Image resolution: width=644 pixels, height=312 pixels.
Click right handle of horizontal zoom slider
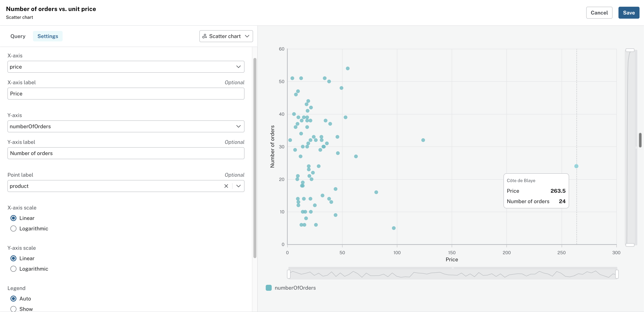coord(617,274)
